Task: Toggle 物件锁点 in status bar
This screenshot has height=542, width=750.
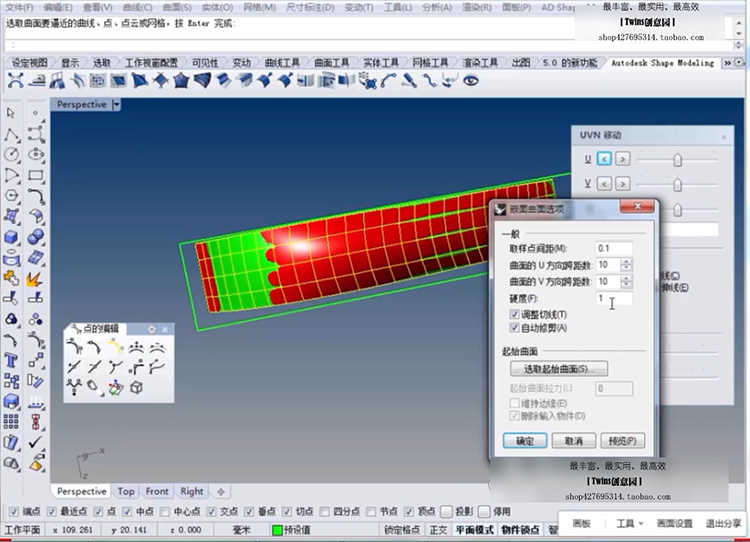Action: [520, 530]
